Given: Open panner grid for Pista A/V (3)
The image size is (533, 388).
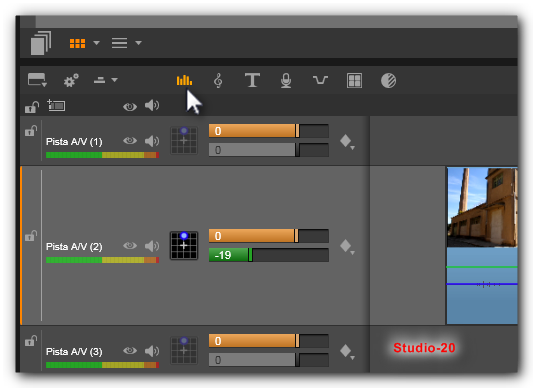Looking at the screenshot, I should pyautogui.click(x=184, y=351).
